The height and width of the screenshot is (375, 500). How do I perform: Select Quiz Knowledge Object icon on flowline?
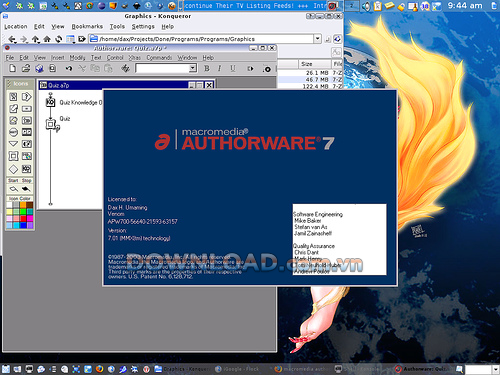(50, 102)
